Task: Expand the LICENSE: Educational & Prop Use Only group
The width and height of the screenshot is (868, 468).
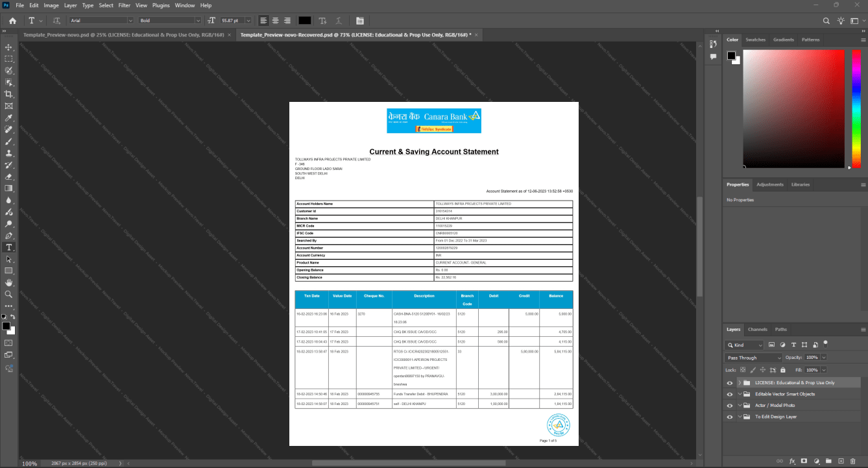Action: click(740, 383)
